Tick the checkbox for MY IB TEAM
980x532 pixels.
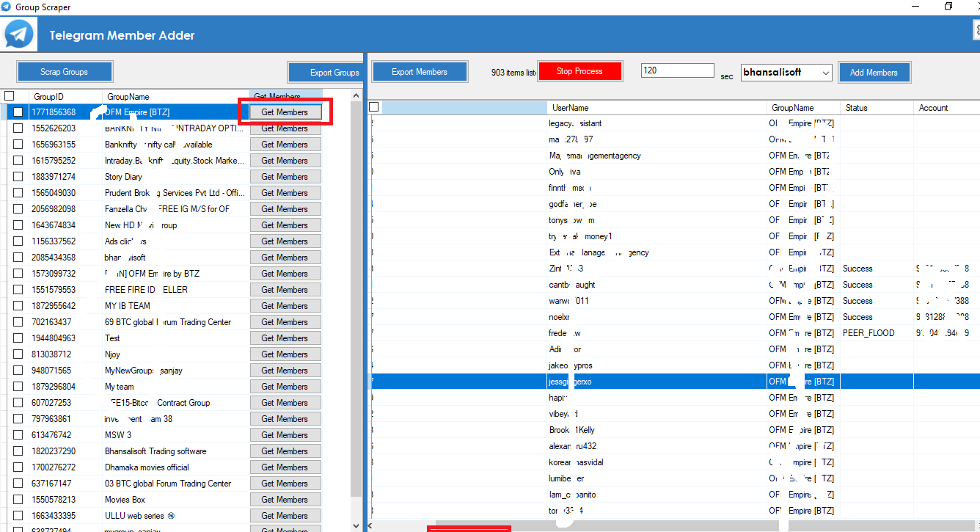click(18, 306)
